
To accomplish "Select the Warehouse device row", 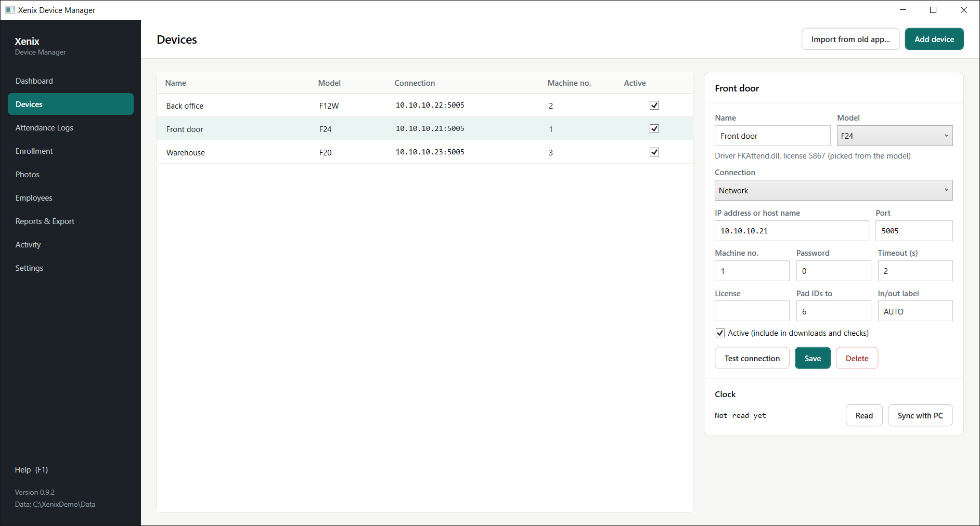I will click(424, 152).
